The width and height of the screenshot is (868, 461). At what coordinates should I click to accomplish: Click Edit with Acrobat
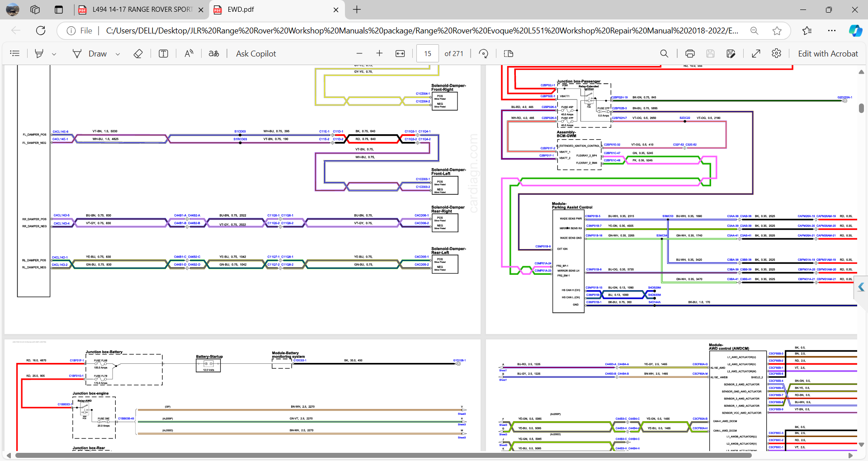coord(827,53)
